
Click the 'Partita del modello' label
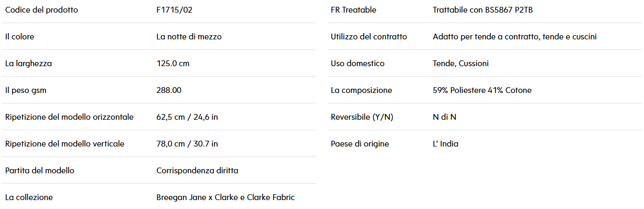(x=40, y=171)
